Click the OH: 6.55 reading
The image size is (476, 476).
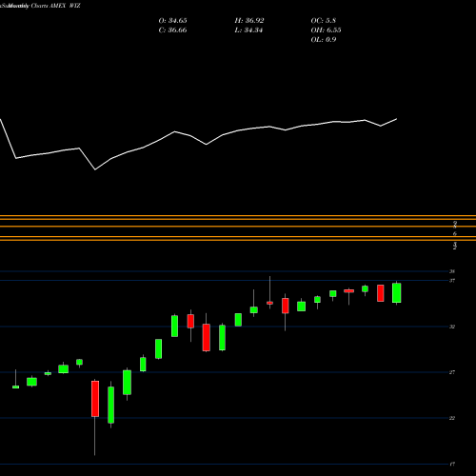pyautogui.click(x=326, y=30)
